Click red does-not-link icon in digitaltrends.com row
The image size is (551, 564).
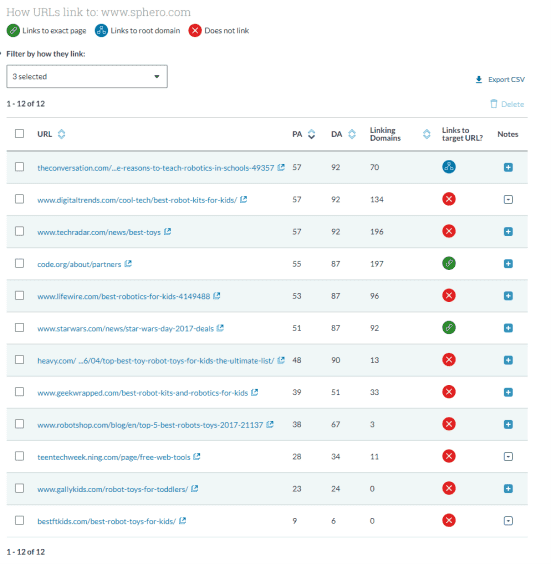448,199
